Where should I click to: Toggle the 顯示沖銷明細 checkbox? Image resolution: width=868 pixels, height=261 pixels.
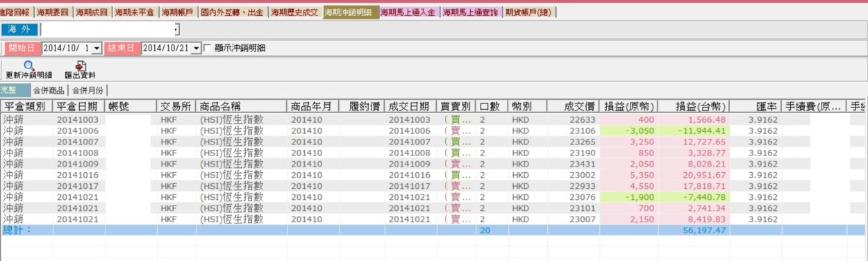click(x=207, y=48)
